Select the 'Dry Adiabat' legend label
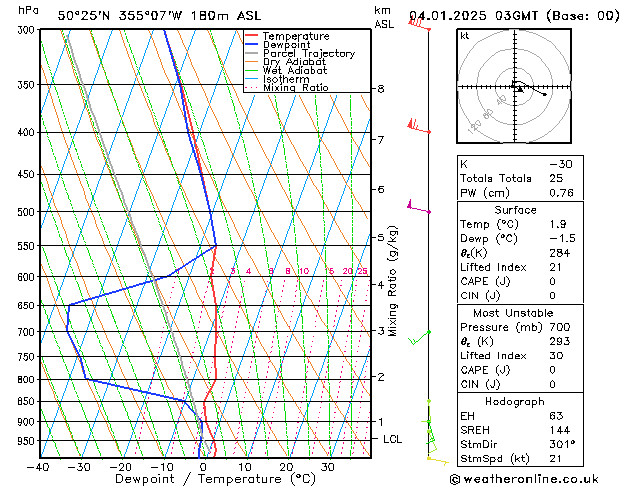Screen dimensions: 629x486 pyautogui.click(x=294, y=62)
